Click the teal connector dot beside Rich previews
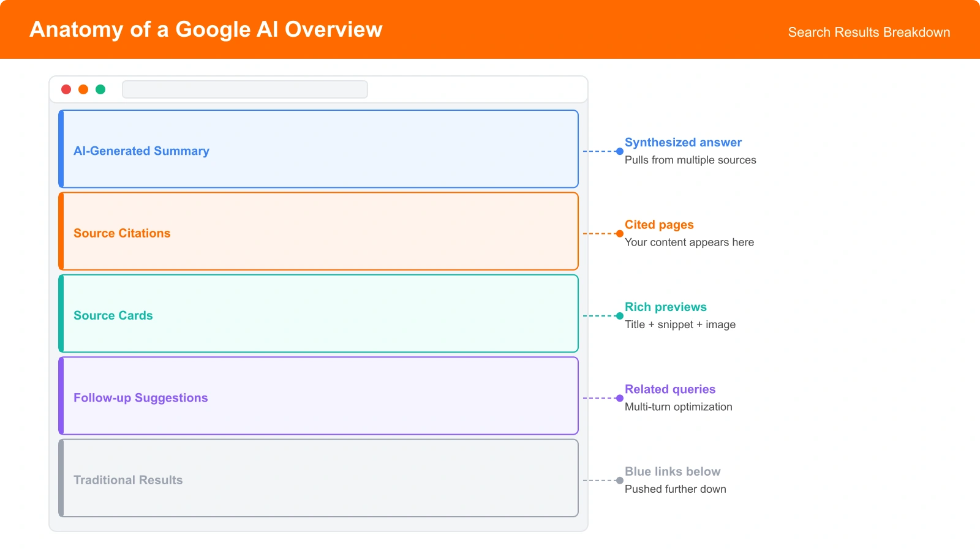 (x=619, y=316)
